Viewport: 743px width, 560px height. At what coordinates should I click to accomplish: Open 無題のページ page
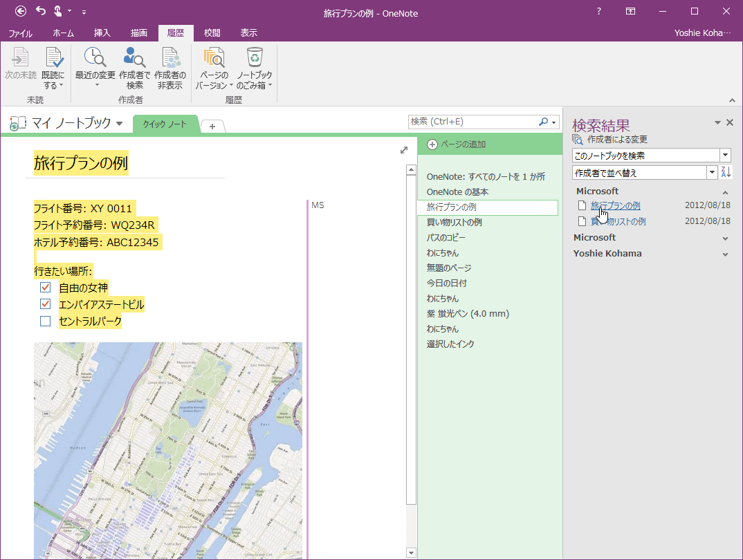(x=449, y=268)
